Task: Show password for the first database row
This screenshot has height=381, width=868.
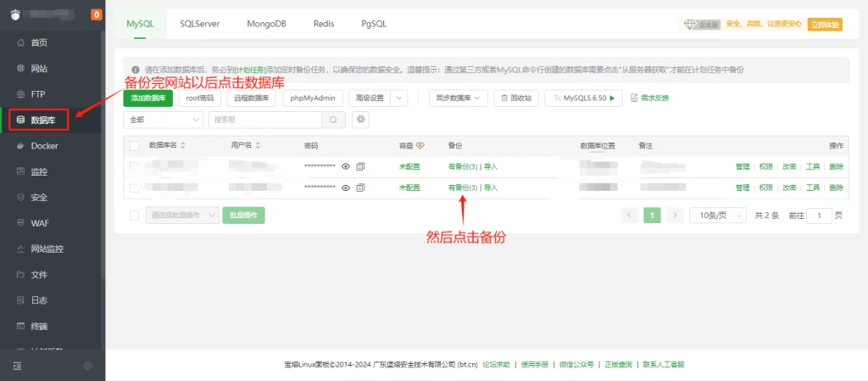Action: pyautogui.click(x=346, y=166)
